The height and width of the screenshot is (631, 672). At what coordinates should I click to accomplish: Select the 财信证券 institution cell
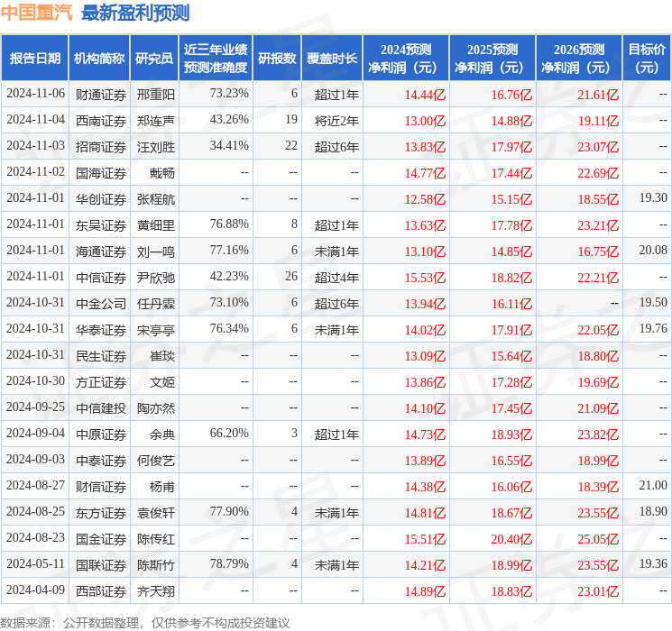pos(101,486)
